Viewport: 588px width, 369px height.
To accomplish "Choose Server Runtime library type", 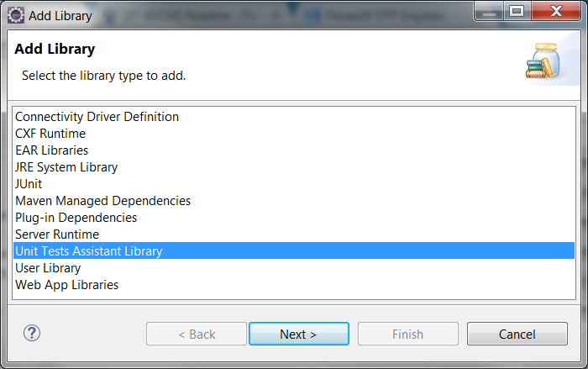I will pos(294,235).
